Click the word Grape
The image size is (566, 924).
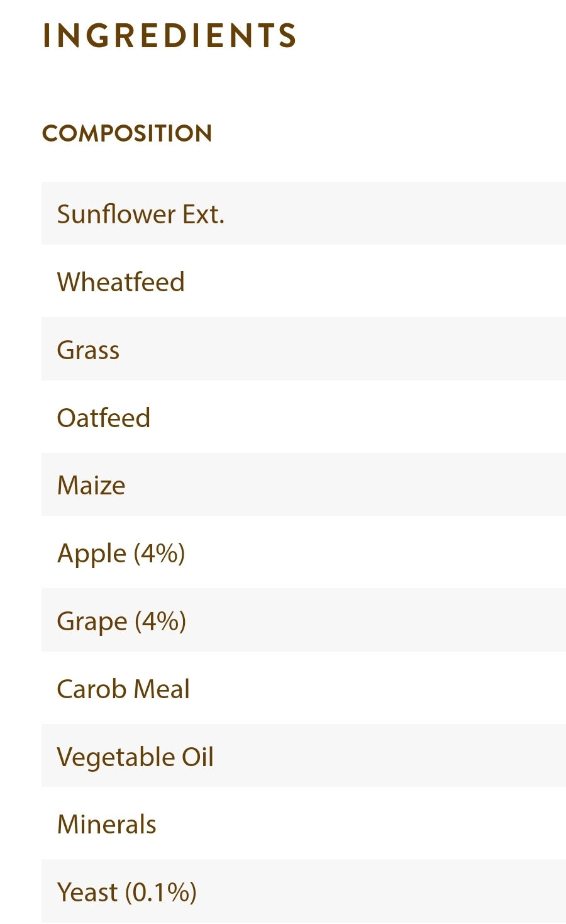[x=92, y=622]
